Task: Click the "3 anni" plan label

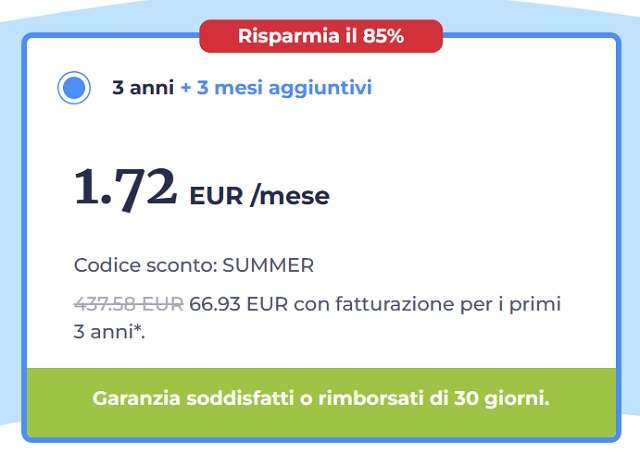Action: pos(144,88)
